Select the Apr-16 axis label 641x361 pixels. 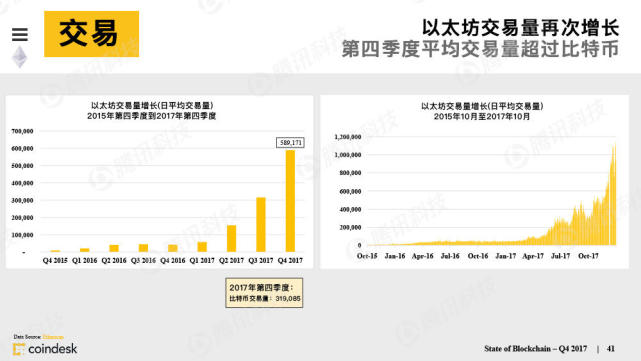click(423, 256)
